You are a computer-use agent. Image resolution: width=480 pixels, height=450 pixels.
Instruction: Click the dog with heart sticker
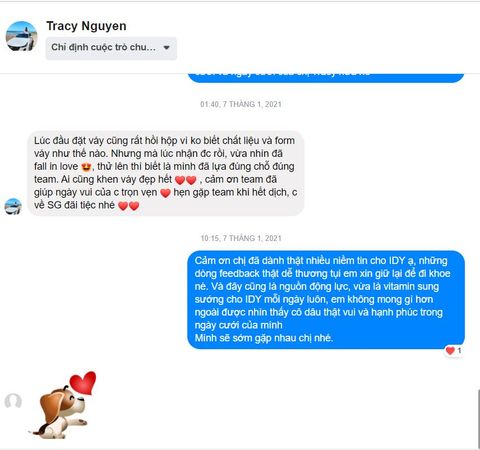click(64, 405)
